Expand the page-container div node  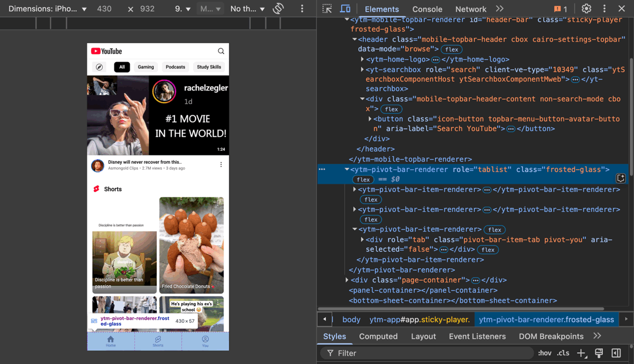point(347,280)
